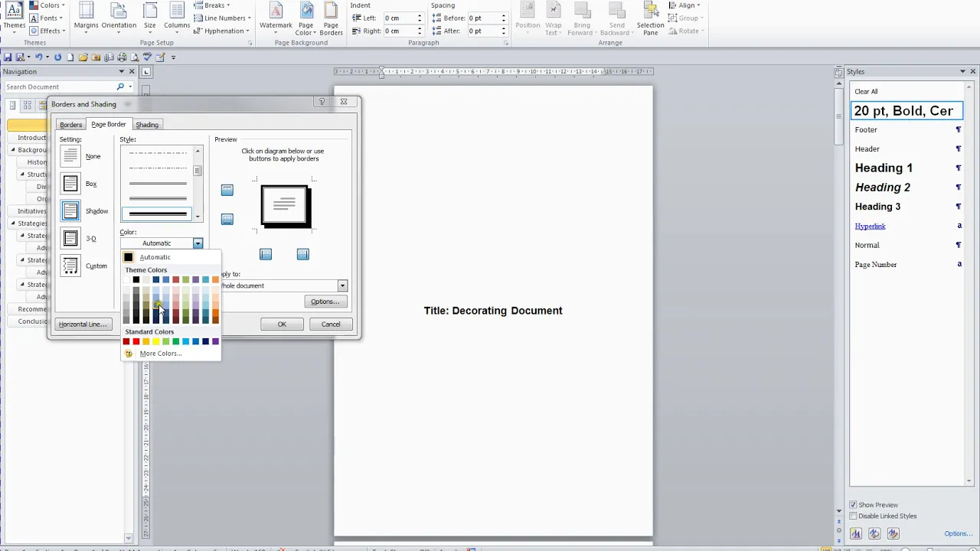Toggle the left border button in Preview

pos(266,254)
